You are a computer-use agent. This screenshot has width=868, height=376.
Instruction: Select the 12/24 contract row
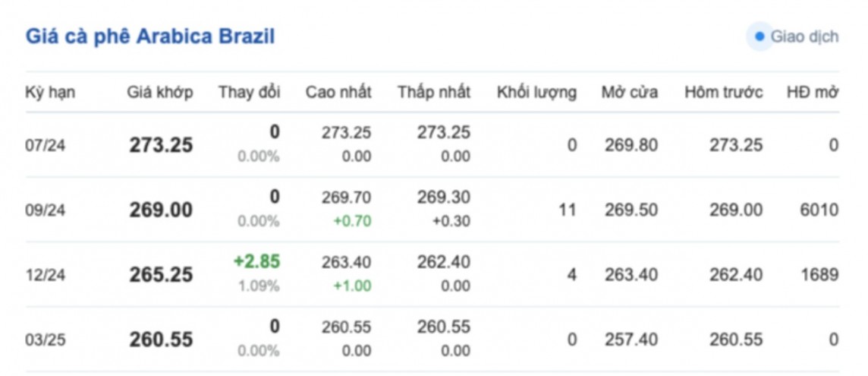point(46,275)
